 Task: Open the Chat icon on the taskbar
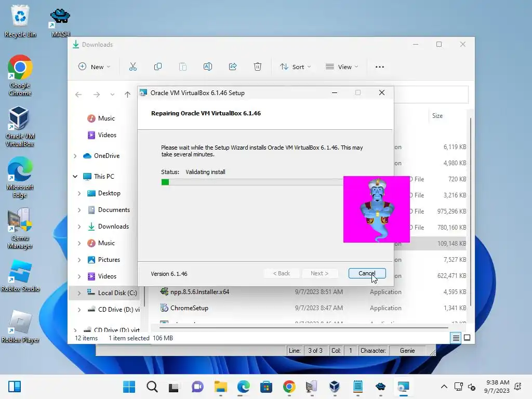tap(197, 387)
